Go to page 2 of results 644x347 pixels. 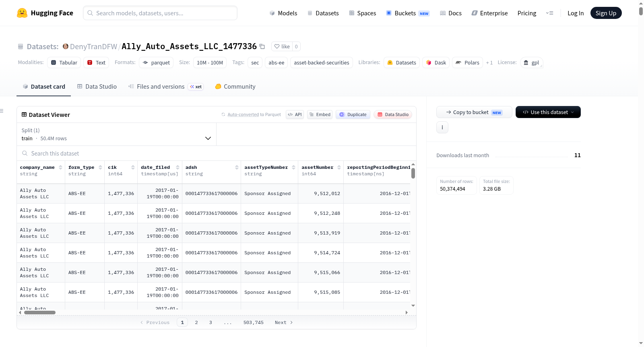[x=196, y=322]
